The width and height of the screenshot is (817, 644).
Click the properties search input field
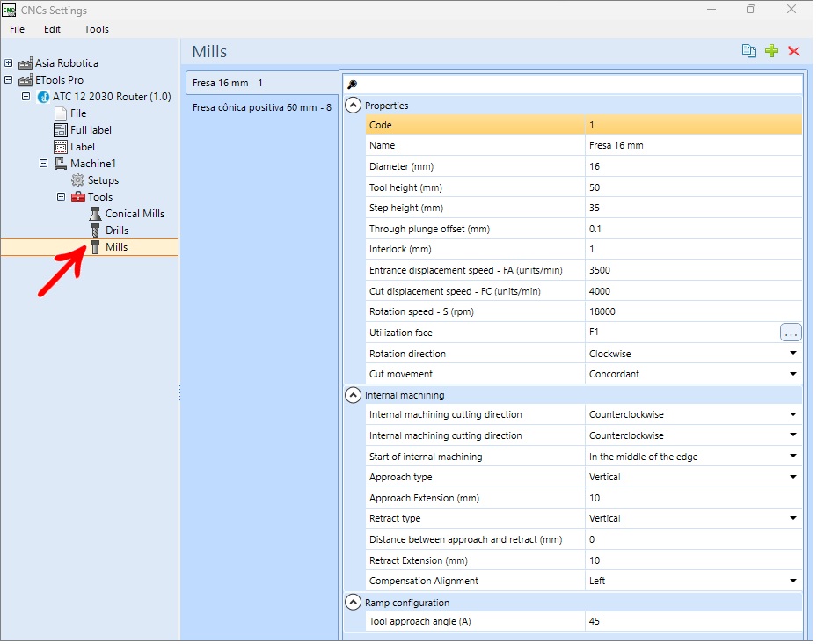[573, 84]
